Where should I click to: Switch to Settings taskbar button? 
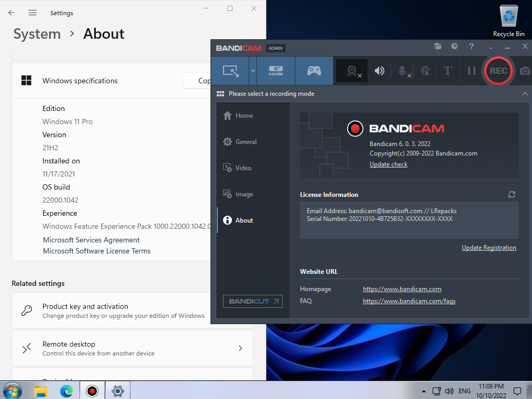[118, 391]
